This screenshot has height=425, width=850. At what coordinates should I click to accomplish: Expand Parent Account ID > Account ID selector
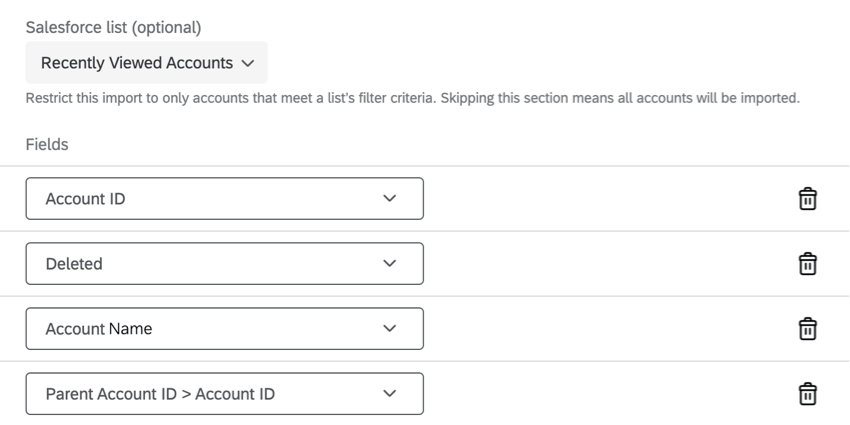224,394
